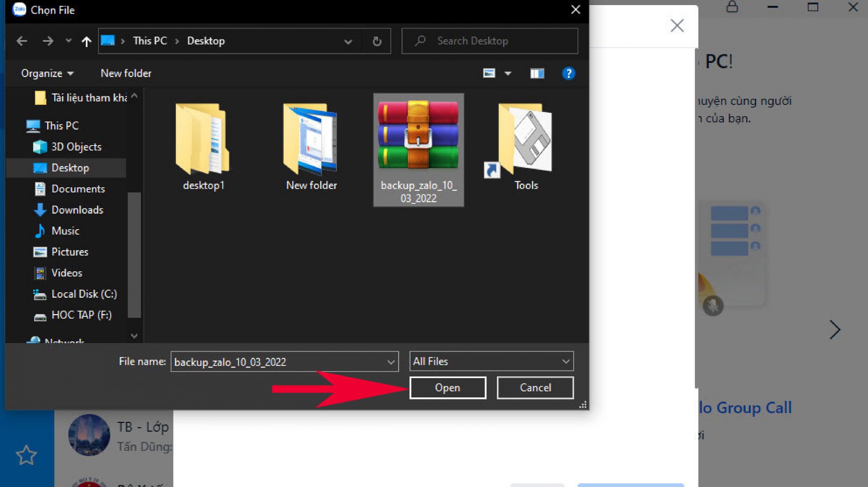Close the Chọn File dialog
The image size is (868, 487).
click(576, 10)
